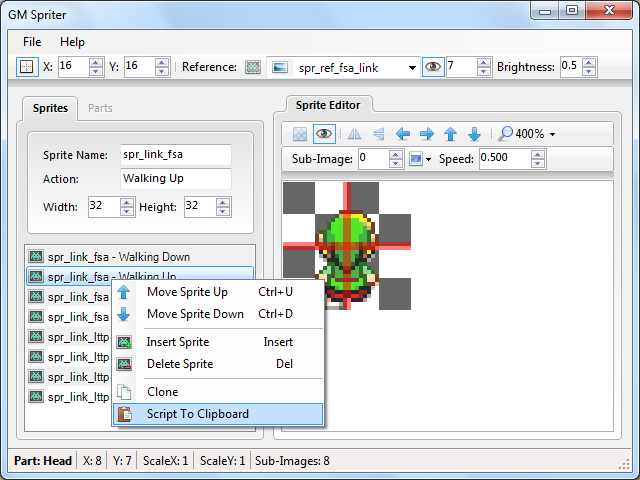Click the move right arrow icon

click(x=427, y=134)
